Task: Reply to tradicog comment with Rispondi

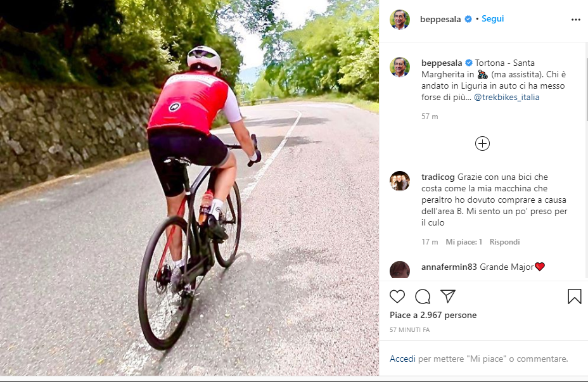Action: point(504,242)
